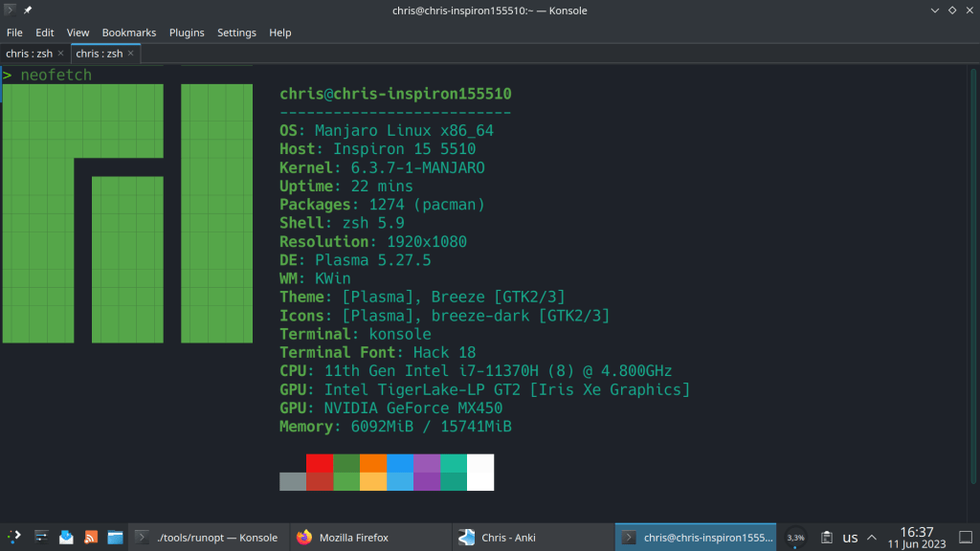This screenshot has height=551, width=980.
Task: Open the KDE application launcher
Action: (x=14, y=538)
